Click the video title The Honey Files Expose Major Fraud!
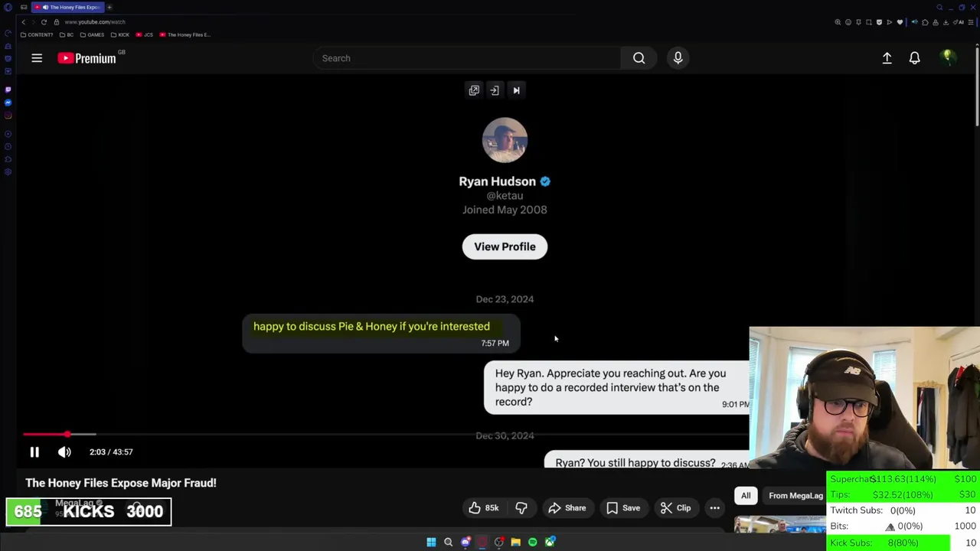Screen dimensions: 980x551 click(121, 483)
